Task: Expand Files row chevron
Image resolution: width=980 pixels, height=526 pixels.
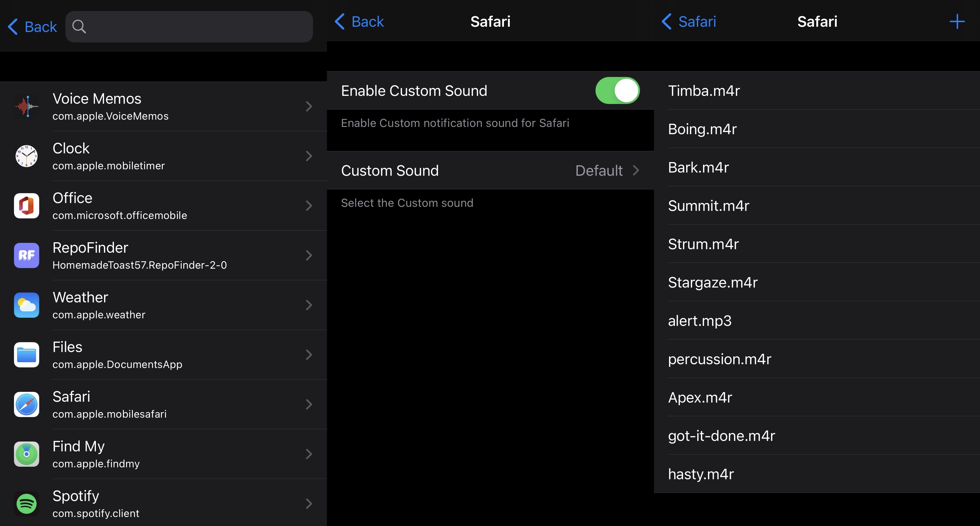Action: click(309, 354)
